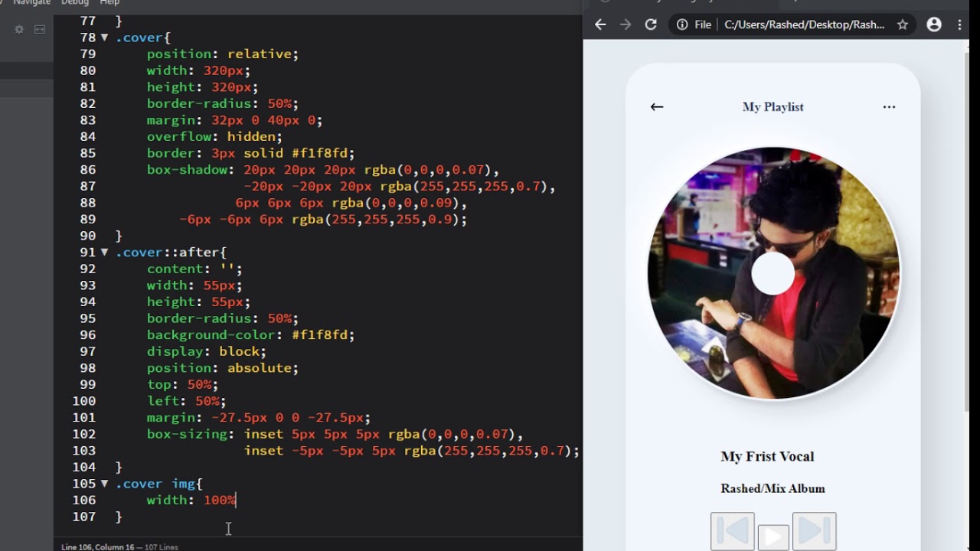Click the previous track button
This screenshot has width=980, height=551.
click(x=732, y=531)
